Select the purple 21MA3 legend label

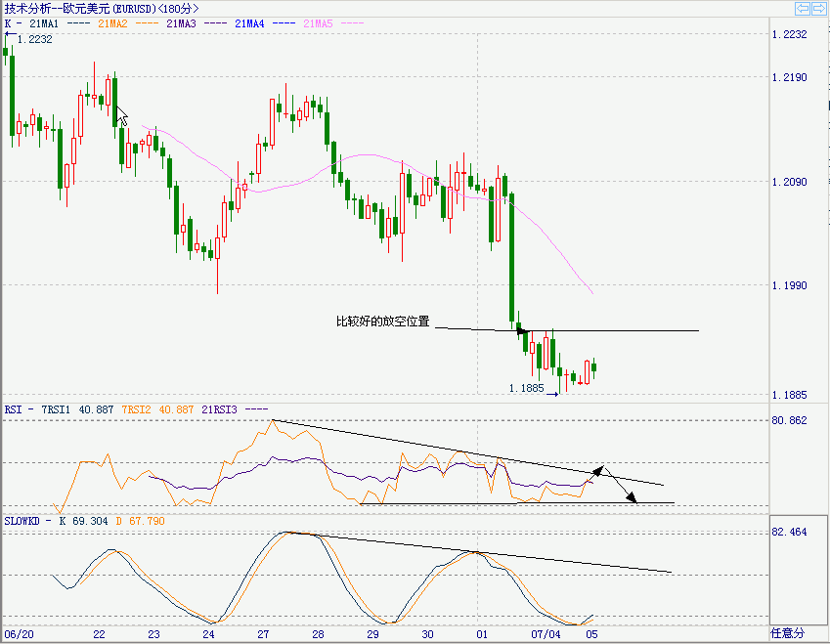click(x=181, y=23)
